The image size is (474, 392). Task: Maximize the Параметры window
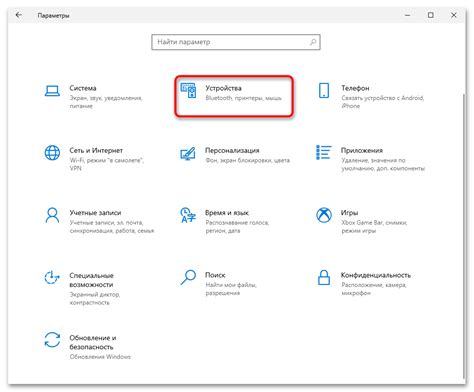click(x=431, y=15)
